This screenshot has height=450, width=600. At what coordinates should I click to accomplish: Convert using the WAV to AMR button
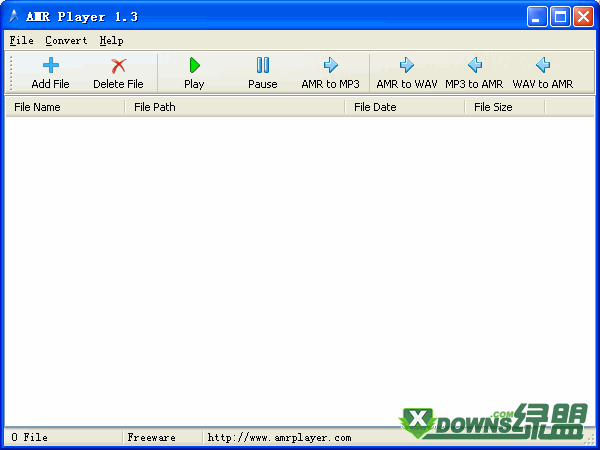click(x=543, y=73)
